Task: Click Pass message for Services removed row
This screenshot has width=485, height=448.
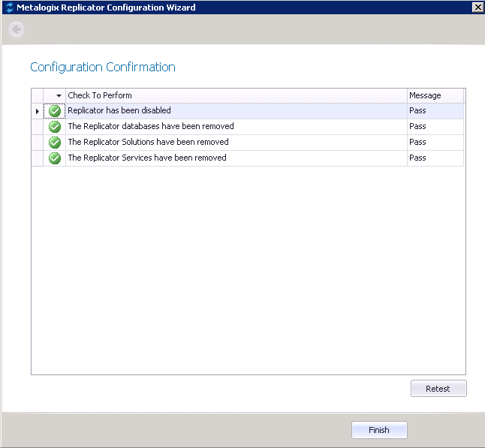Action: [417, 158]
